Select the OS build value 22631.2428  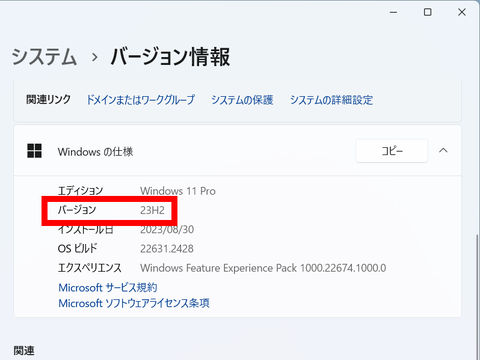167,249
